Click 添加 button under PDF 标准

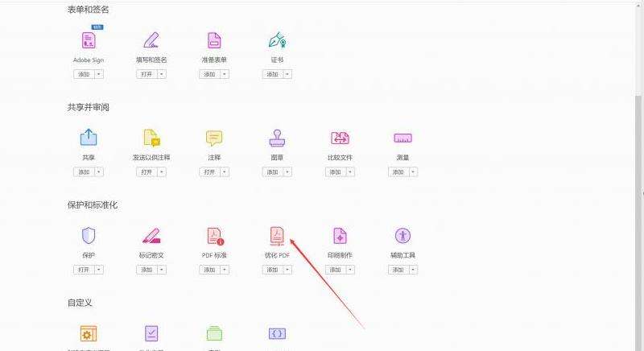[209, 270]
